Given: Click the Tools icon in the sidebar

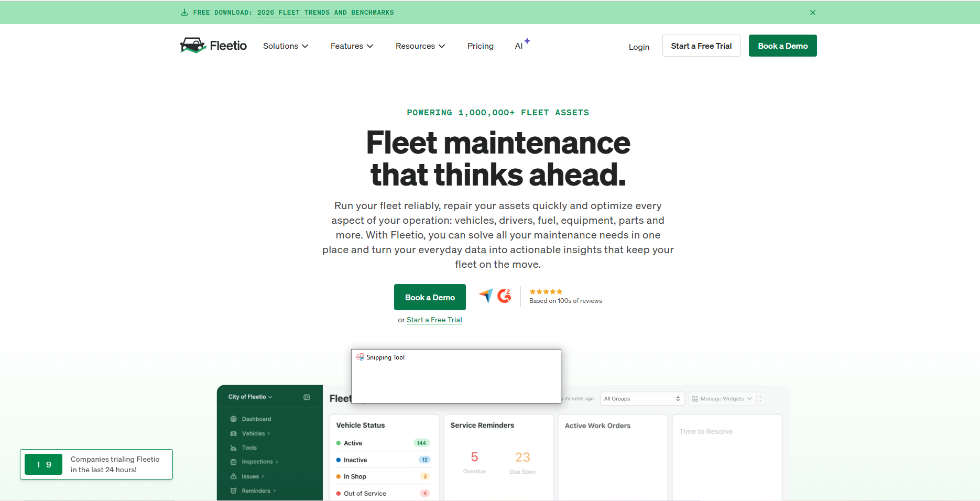Looking at the screenshot, I should (234, 448).
